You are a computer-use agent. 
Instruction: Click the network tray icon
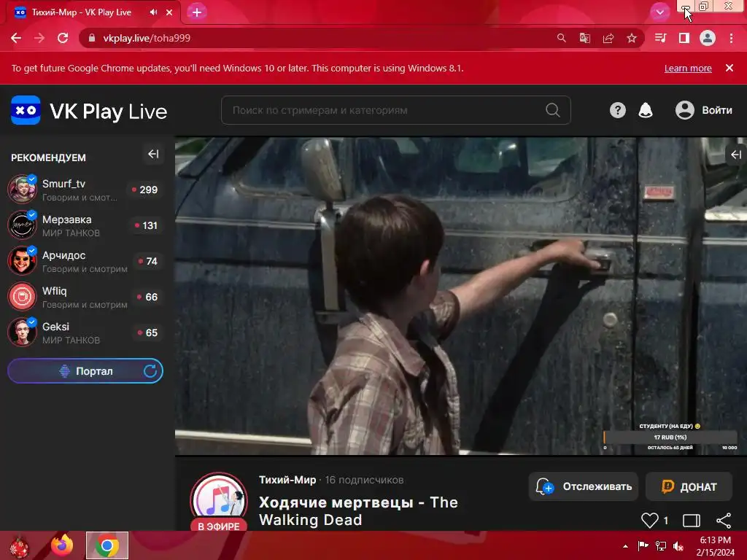tap(661, 546)
